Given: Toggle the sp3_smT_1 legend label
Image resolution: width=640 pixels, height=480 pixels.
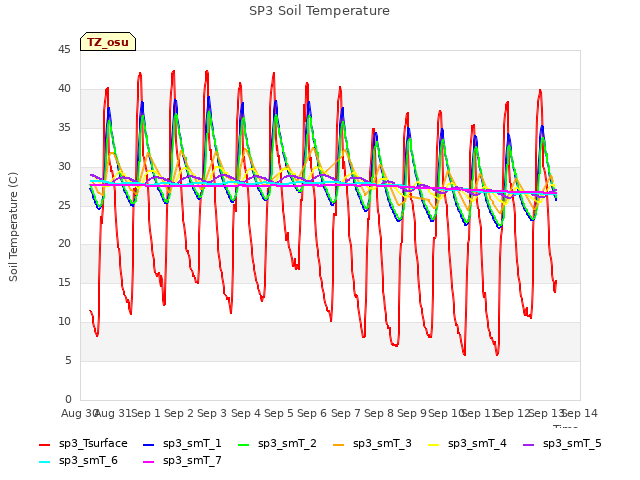Looking at the screenshot, I should click(x=192, y=443).
